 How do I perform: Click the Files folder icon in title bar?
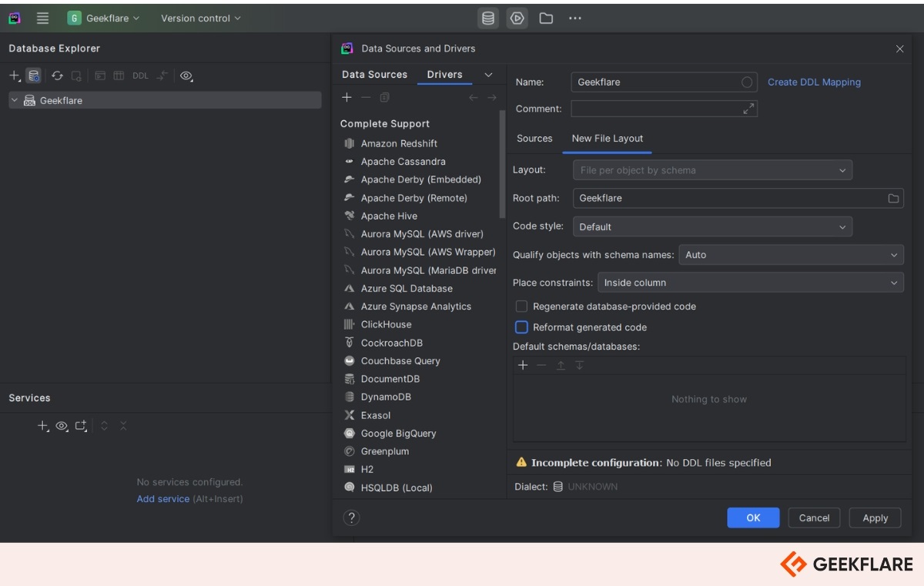click(x=546, y=18)
